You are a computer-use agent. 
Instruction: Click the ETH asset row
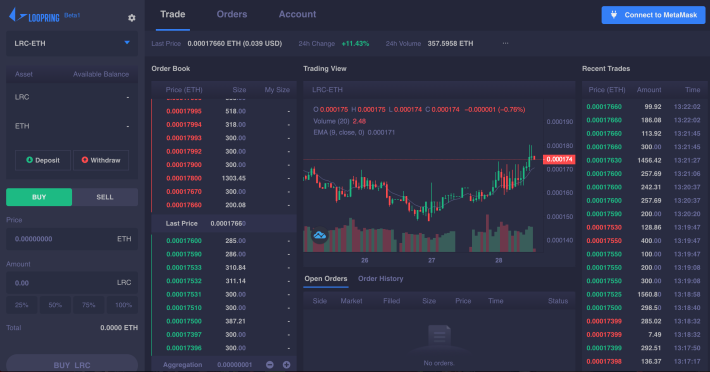(x=72, y=126)
